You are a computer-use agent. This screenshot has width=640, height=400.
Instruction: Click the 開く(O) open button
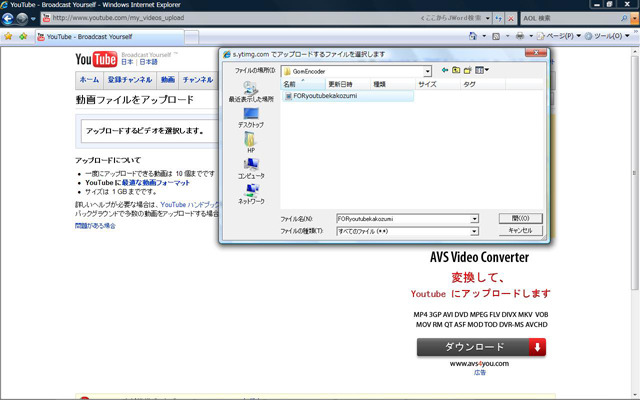[520, 218]
